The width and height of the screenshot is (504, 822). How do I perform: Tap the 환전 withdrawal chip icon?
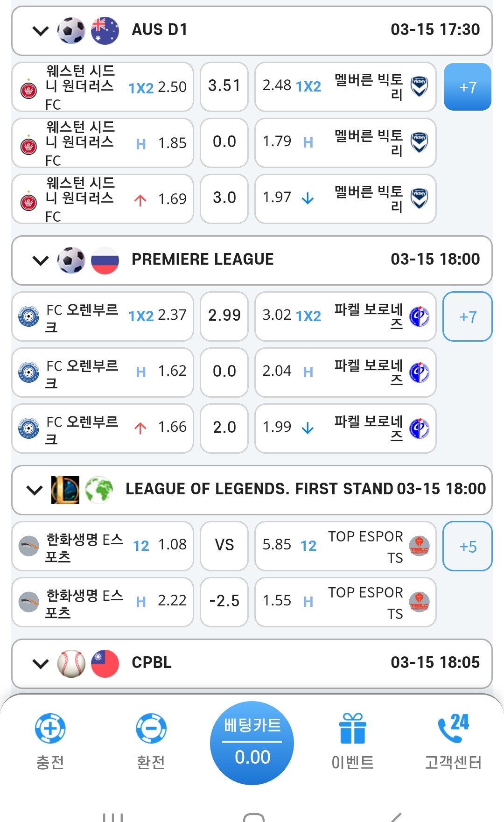151,728
